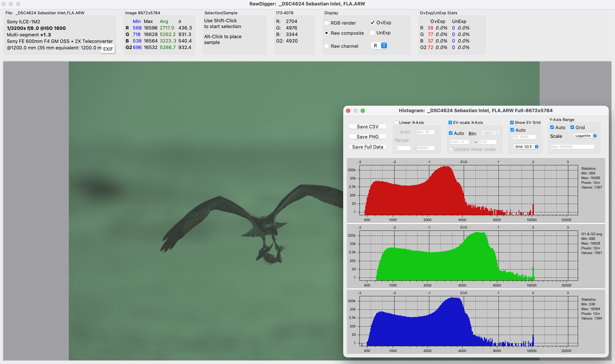Image resolution: width=615 pixels, height=364 pixels.
Task: Uncheck the OvExp overexposure checkbox
Action: click(372, 22)
